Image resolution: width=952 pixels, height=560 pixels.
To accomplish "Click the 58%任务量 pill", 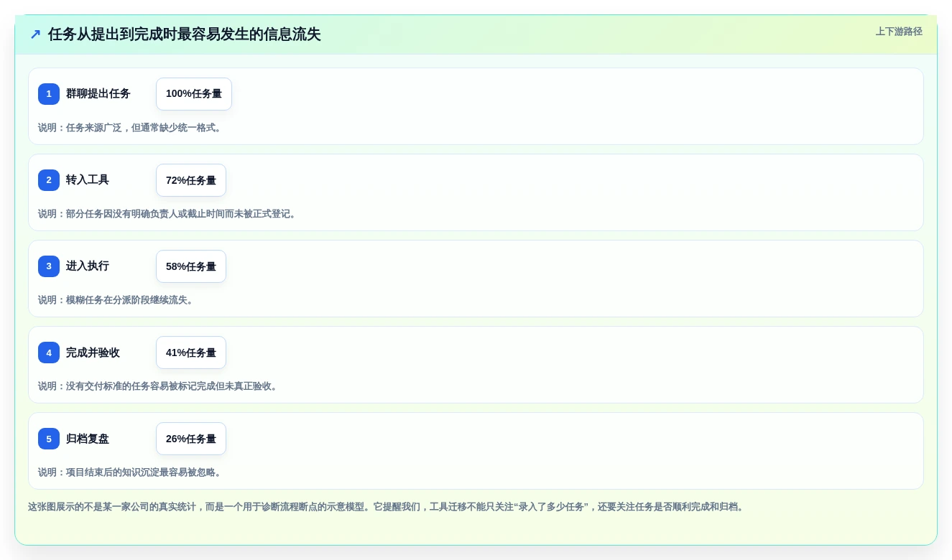I will click(x=191, y=266).
